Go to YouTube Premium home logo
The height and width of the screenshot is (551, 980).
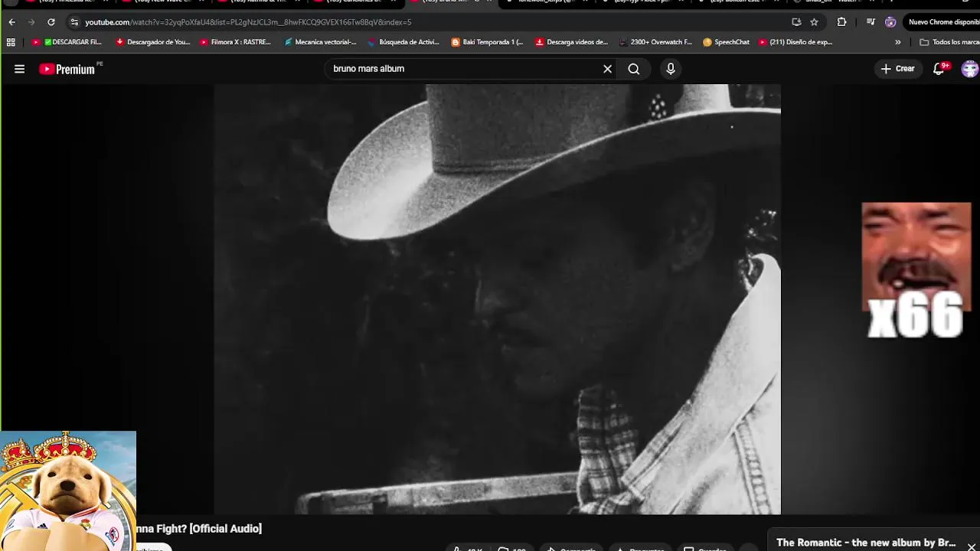point(67,69)
